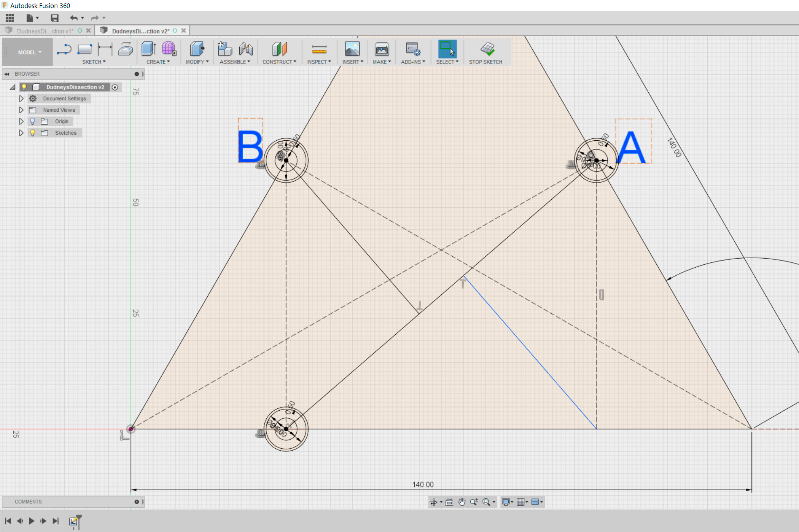Click the Measure tool in Inspect
799x532 pixels.
pyautogui.click(x=319, y=49)
